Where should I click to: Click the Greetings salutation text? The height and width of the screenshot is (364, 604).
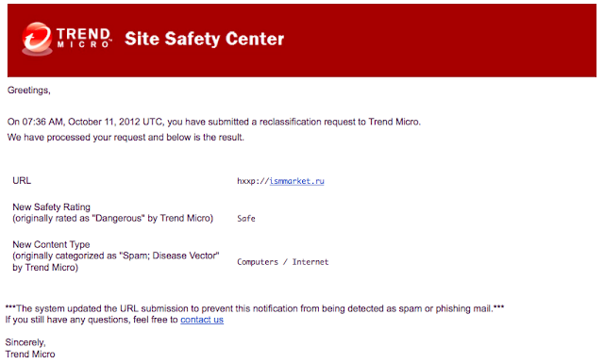[29, 90]
